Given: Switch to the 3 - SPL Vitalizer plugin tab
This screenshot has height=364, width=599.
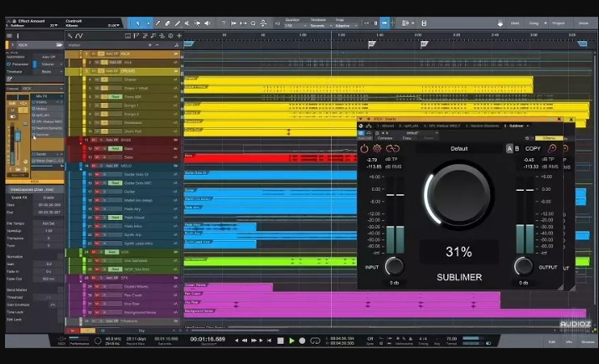Looking at the screenshot, I should [442, 126].
